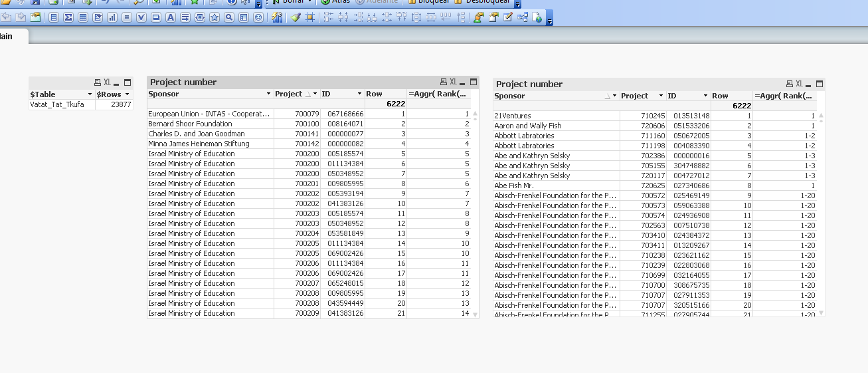Create a container object

[x=243, y=17]
